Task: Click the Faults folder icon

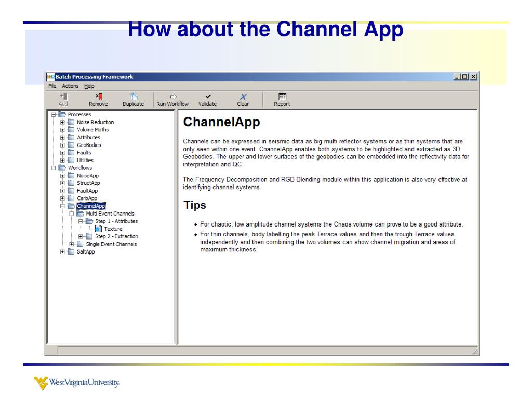Action: click(x=71, y=153)
